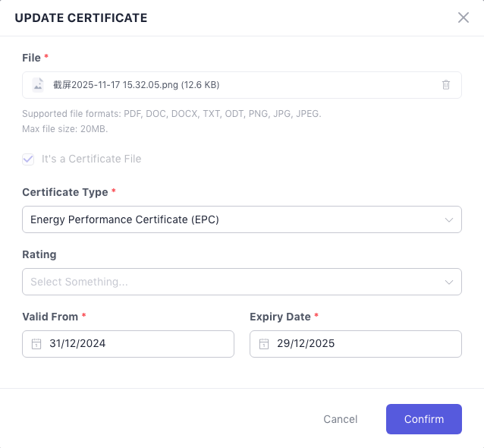484x448 pixels.
Task: Click the Expiry Date field label
Action: pyautogui.click(x=280, y=316)
